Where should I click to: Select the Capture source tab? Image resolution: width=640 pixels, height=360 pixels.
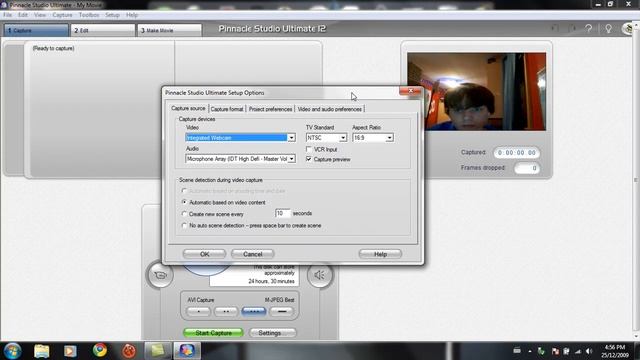click(188, 108)
